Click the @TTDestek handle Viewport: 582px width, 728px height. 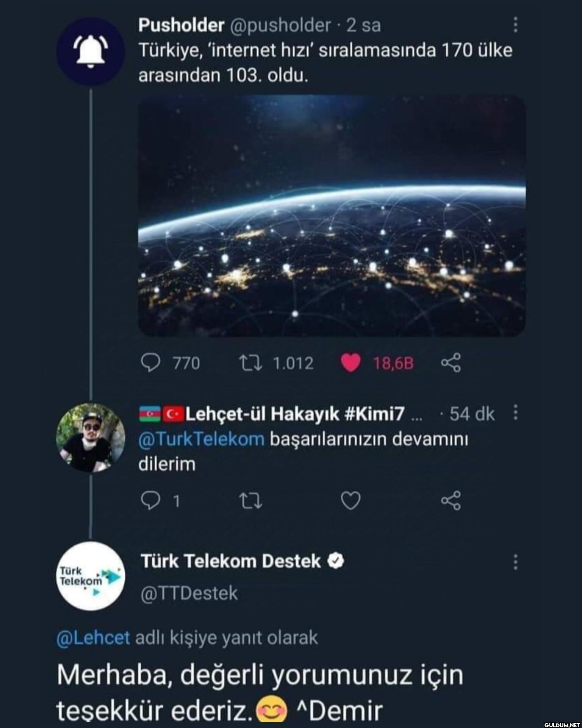click(189, 593)
